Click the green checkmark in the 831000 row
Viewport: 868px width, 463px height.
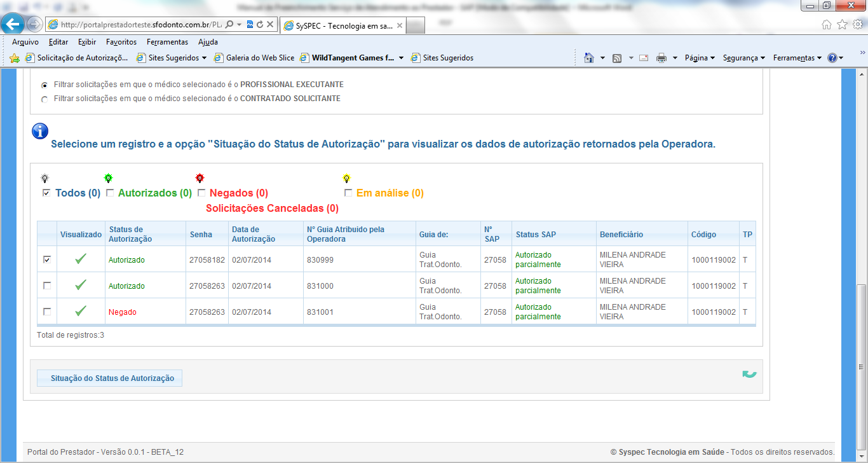81,286
